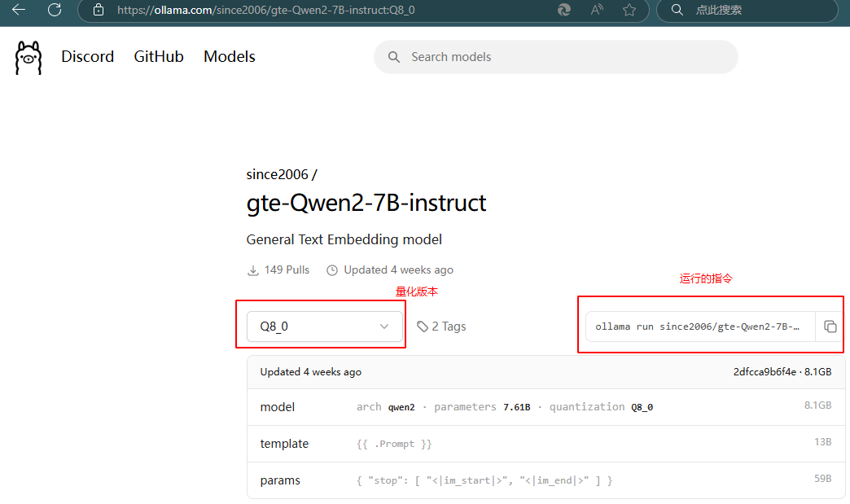Click the Edge swirl icon in address bar
The height and width of the screenshot is (504, 850).
563,10
